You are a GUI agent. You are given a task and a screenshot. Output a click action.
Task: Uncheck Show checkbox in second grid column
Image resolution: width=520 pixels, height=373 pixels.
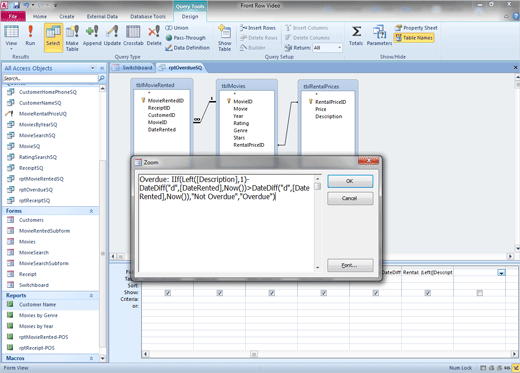[x=220, y=293]
